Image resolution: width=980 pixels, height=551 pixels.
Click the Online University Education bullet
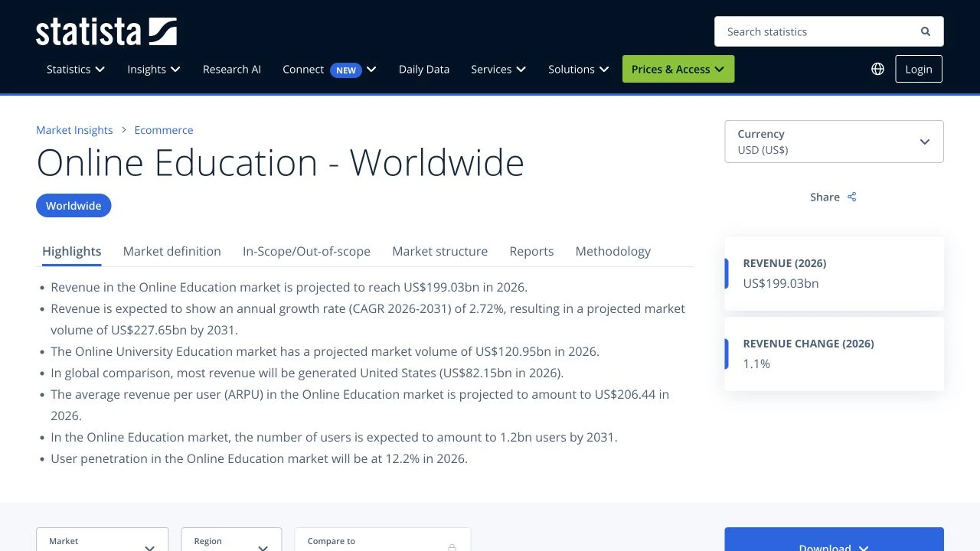pyautogui.click(x=325, y=351)
